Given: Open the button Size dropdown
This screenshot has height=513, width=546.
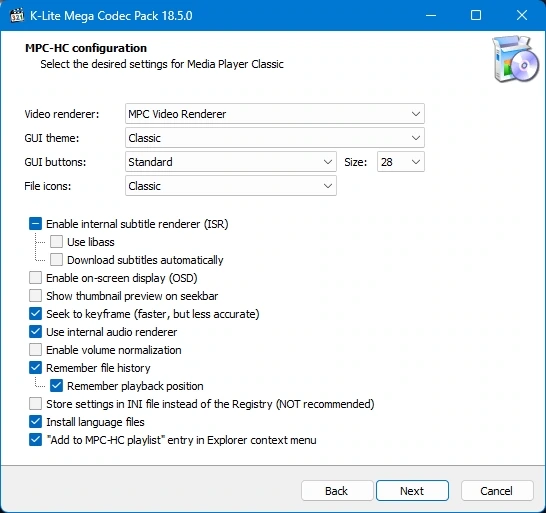Looking at the screenshot, I should coord(401,162).
